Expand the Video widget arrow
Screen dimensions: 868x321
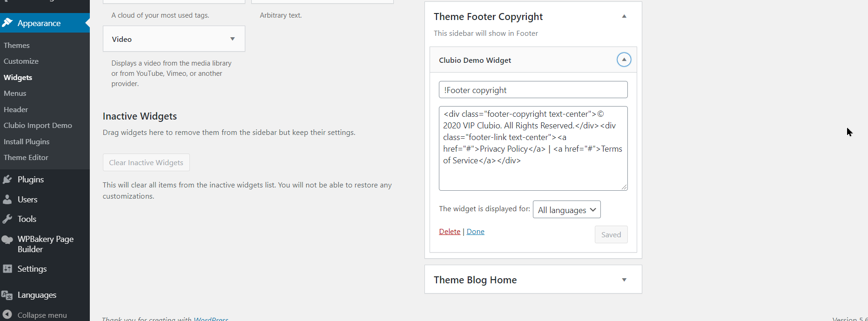(x=232, y=39)
